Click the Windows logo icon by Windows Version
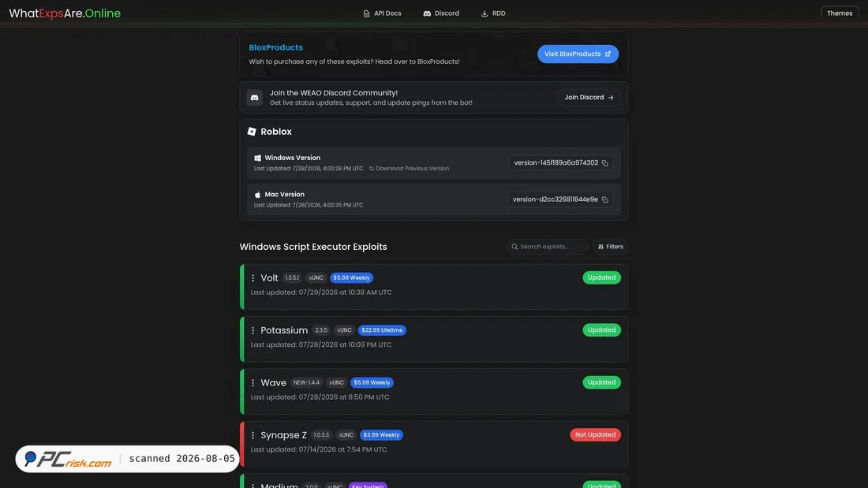 pos(257,158)
